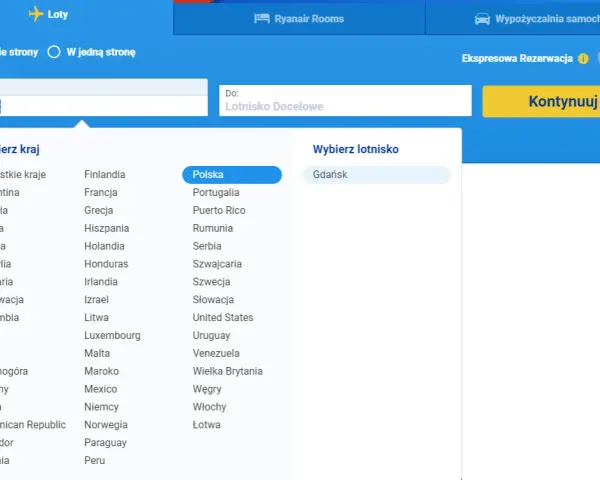The width and height of the screenshot is (600, 480).
Task: Click the car icon for car rental
Action: pos(482,19)
